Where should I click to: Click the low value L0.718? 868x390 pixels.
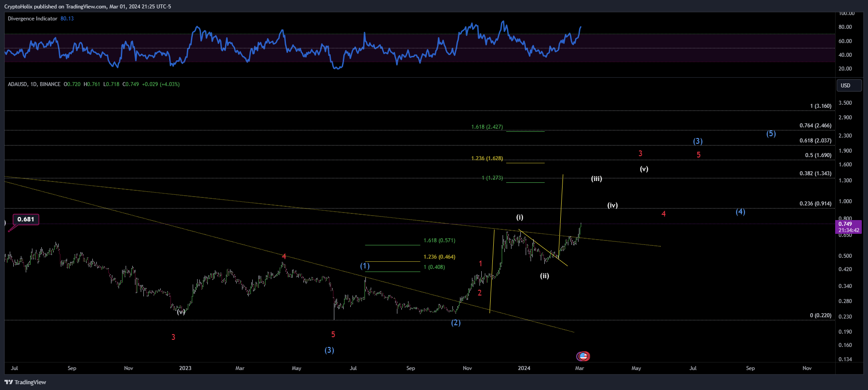pyautogui.click(x=111, y=84)
